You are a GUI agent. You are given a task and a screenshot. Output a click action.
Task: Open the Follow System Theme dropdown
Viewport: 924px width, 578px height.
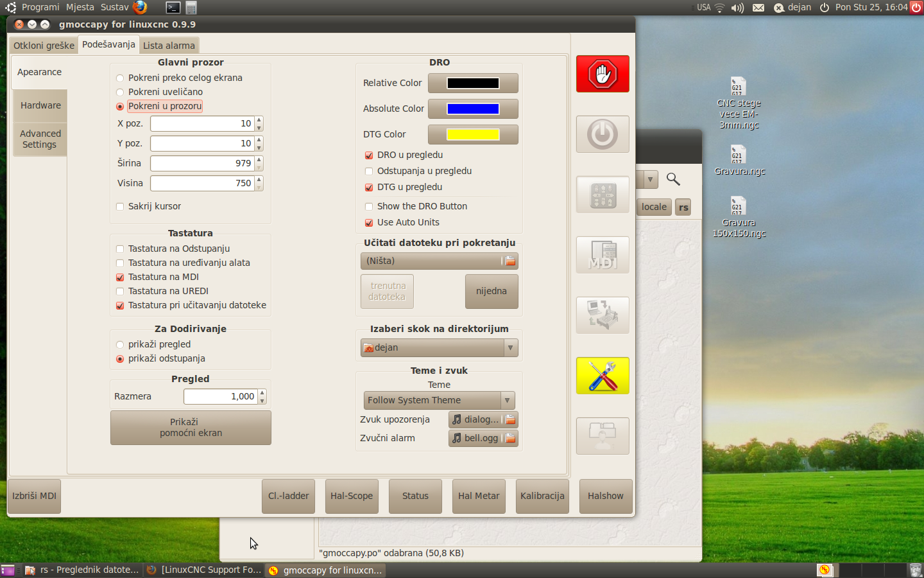pyautogui.click(x=440, y=400)
